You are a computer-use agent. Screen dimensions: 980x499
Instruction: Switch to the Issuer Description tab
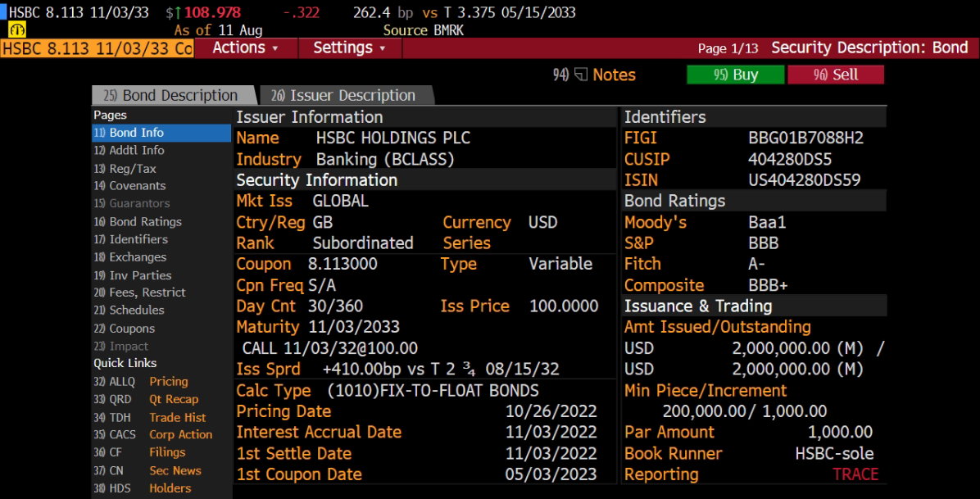(x=345, y=95)
